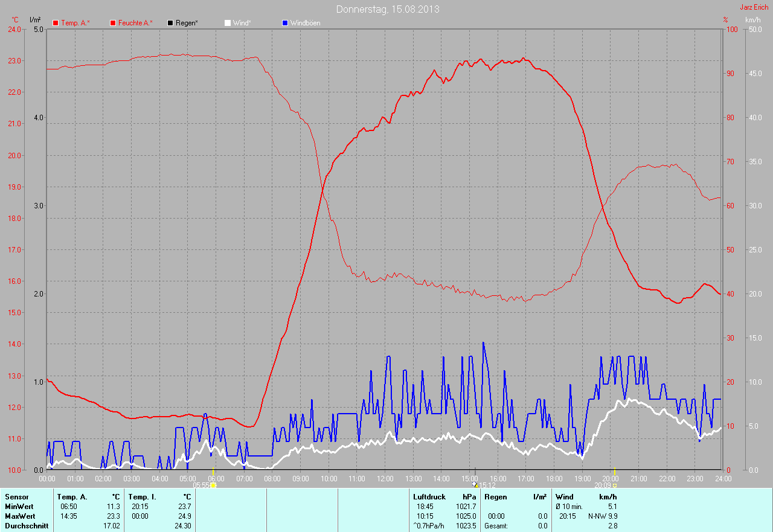The image size is (773, 532).
Task: Click the red Feuchte A. legend square
Action: click(113, 23)
